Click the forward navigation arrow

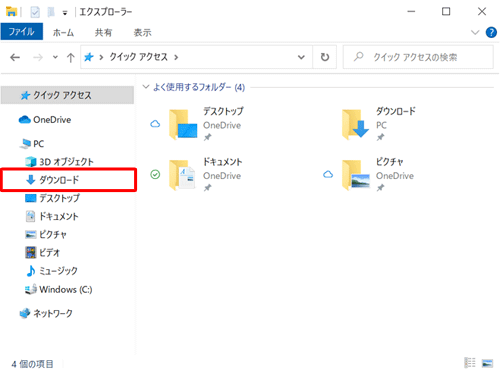tap(38, 57)
